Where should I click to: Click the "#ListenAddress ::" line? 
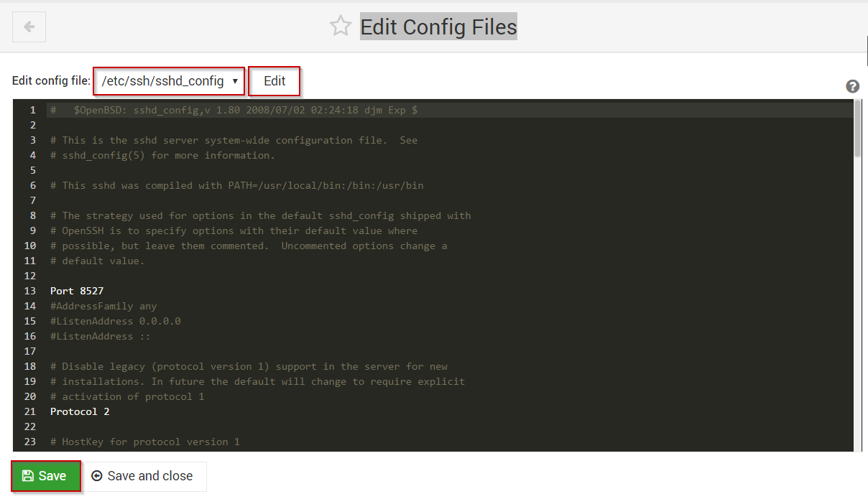pyautogui.click(x=101, y=336)
